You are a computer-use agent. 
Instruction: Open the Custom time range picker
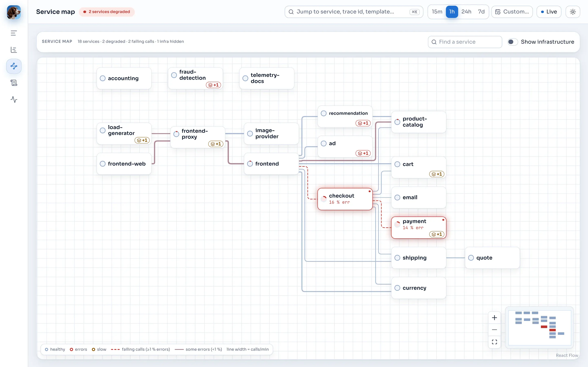point(512,12)
